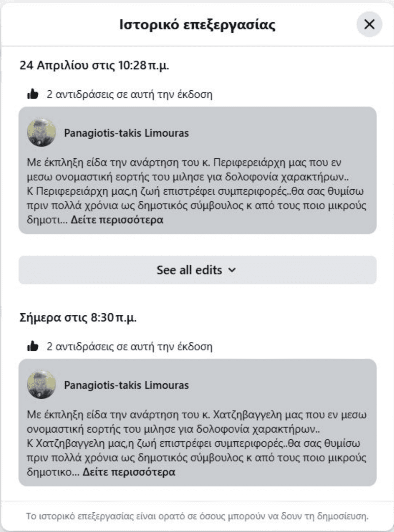Click the Panagiotis-takis Limouras name in the 24 Απριλίου version
The width and height of the screenshot is (394, 532).
point(126,133)
